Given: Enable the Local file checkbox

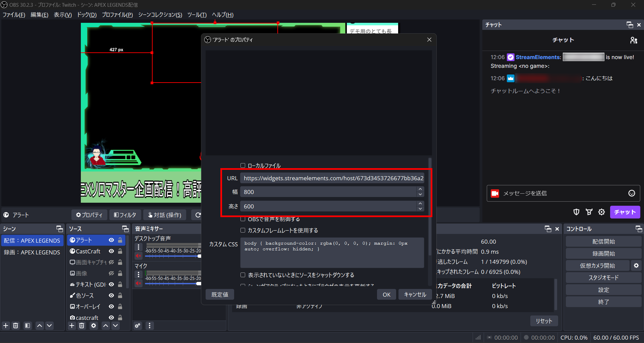Looking at the screenshot, I should coord(243,165).
